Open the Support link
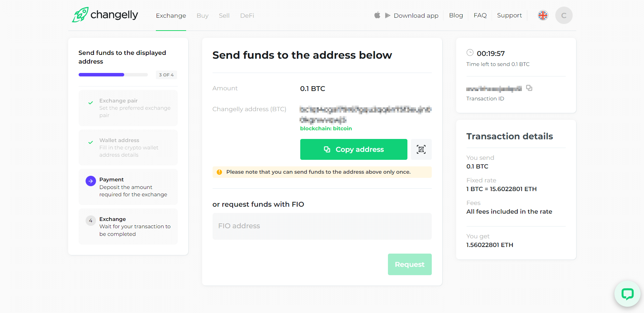 coord(509,15)
